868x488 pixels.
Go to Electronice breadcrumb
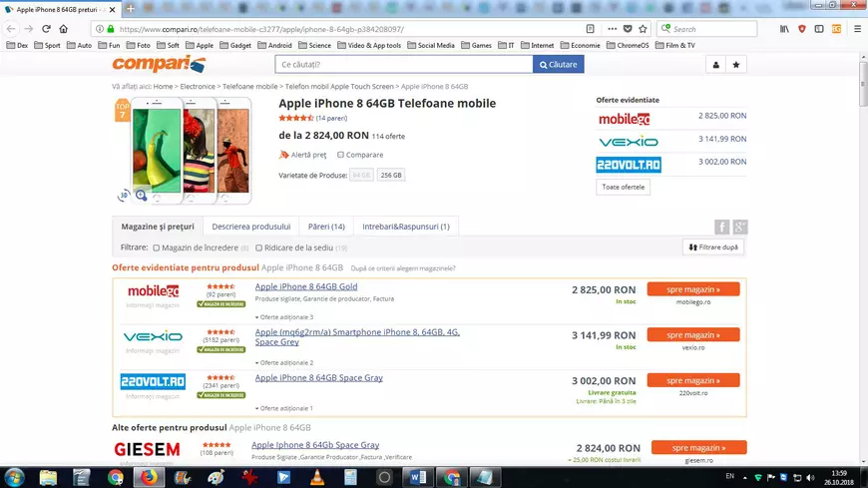pyautogui.click(x=198, y=87)
